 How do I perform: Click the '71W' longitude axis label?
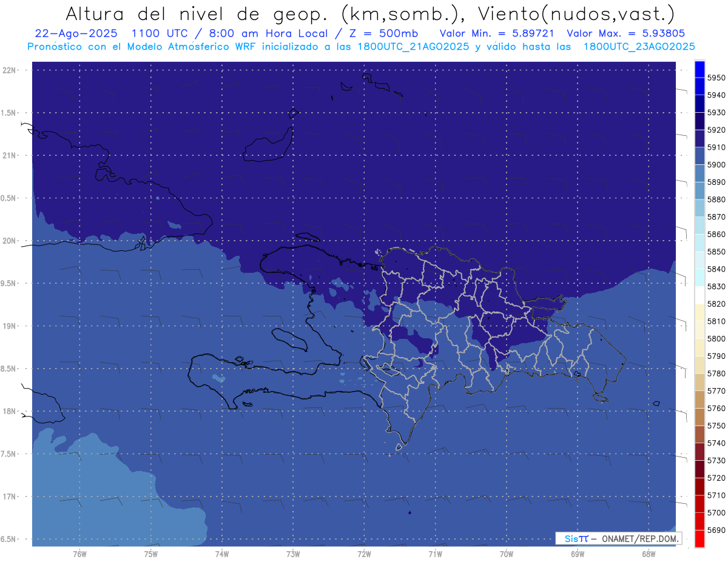coord(435,554)
